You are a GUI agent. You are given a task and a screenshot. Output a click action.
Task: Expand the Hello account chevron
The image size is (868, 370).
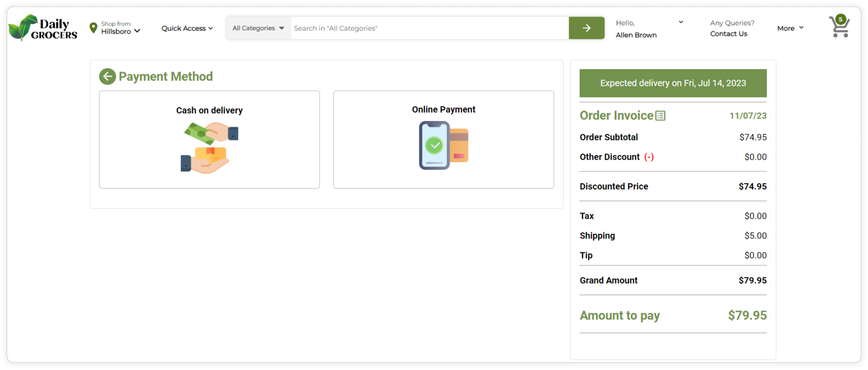point(681,22)
